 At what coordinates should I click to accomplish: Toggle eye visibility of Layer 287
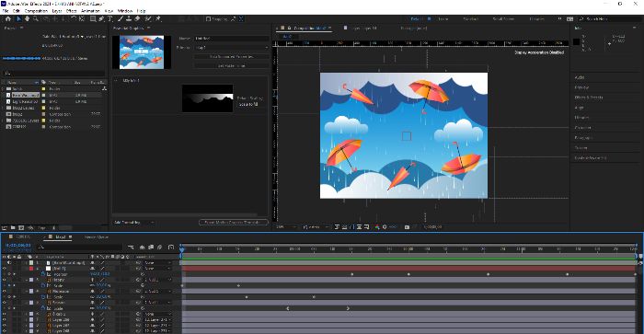point(5,326)
